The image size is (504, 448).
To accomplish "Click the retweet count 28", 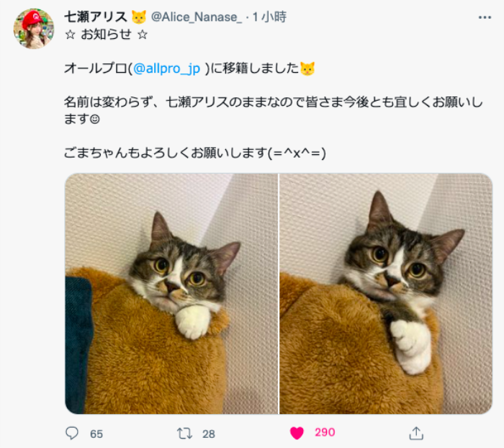I will (209, 434).
